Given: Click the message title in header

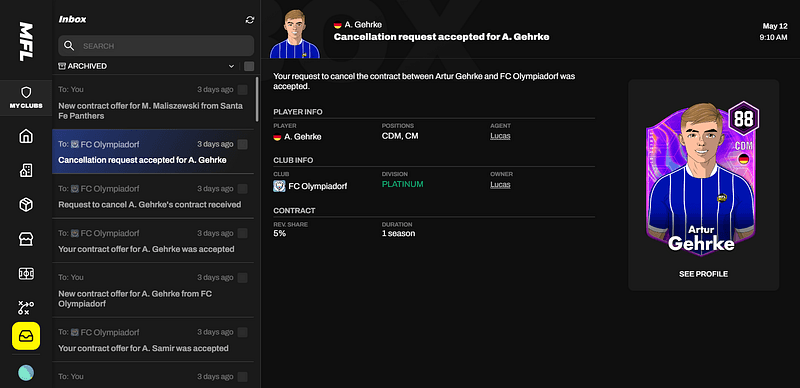Looking at the screenshot, I should [441, 37].
